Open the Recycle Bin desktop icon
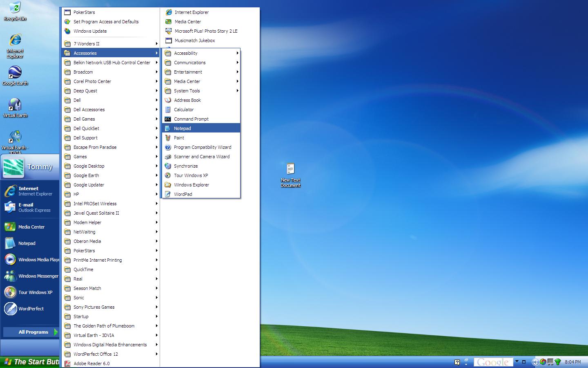The height and width of the screenshot is (368, 588). click(15, 11)
